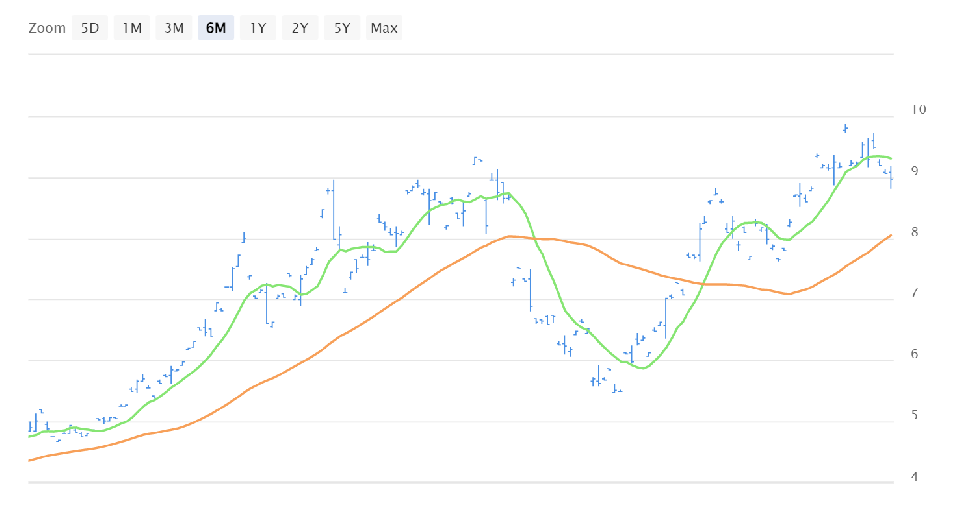Click the 6 mark on price axis

(x=914, y=354)
